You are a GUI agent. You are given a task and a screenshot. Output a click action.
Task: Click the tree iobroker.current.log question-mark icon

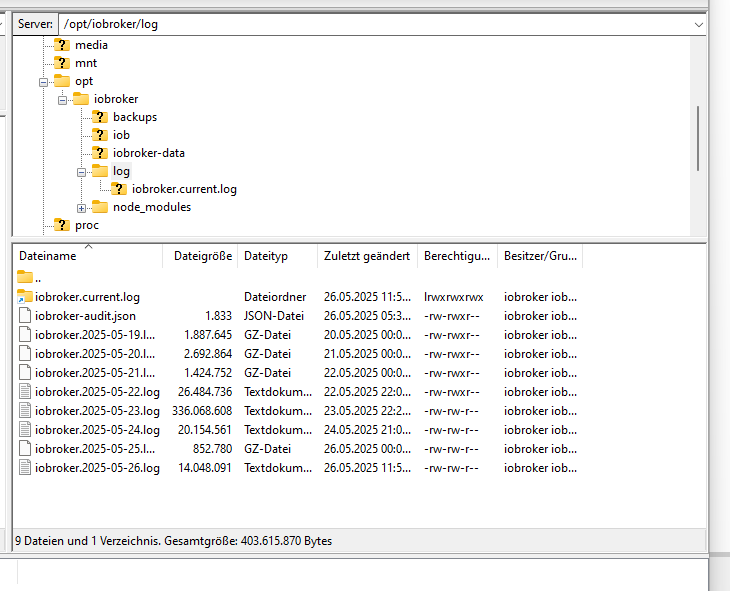[x=119, y=189]
